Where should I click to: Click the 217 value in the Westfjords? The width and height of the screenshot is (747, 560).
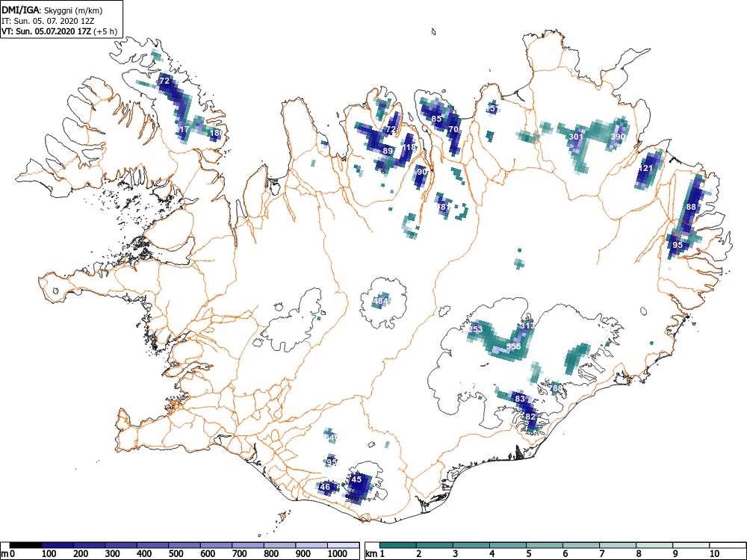coord(182,129)
